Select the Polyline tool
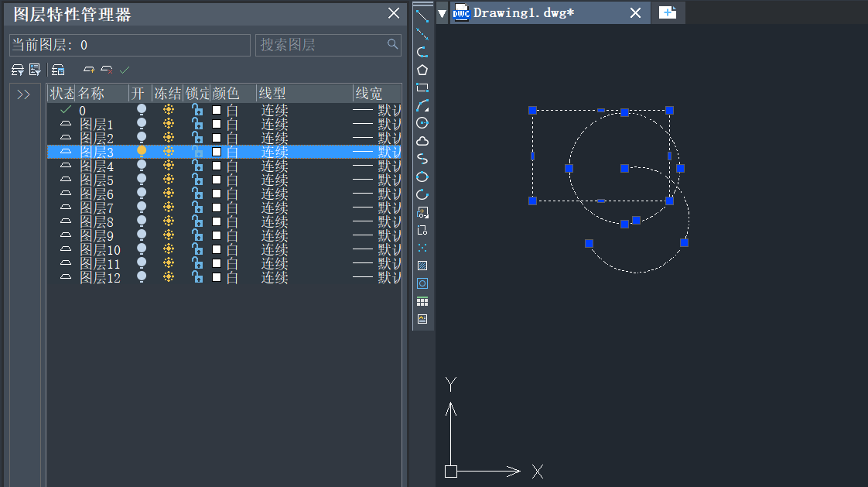This screenshot has width=868, height=487. pos(422,52)
